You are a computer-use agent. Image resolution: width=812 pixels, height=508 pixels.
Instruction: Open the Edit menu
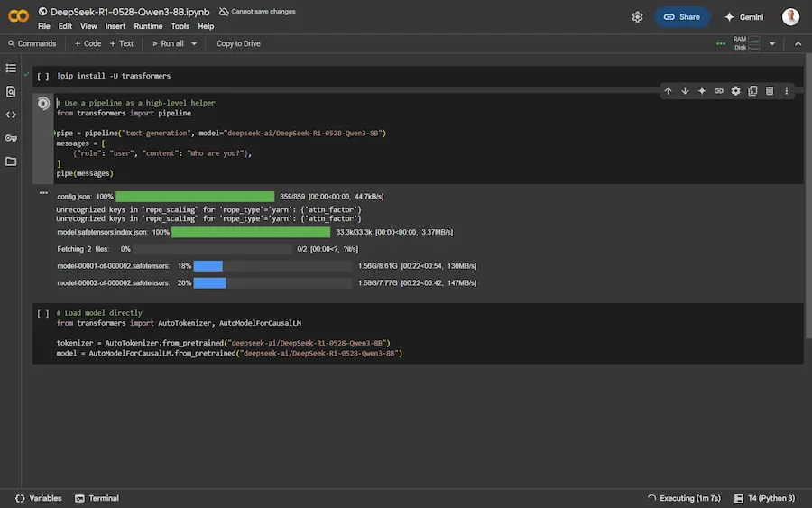pyautogui.click(x=65, y=26)
